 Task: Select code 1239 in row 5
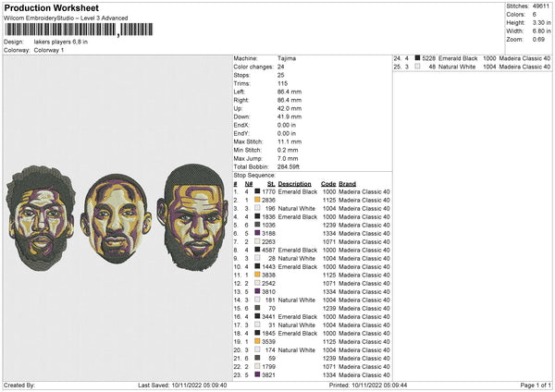click(328, 225)
